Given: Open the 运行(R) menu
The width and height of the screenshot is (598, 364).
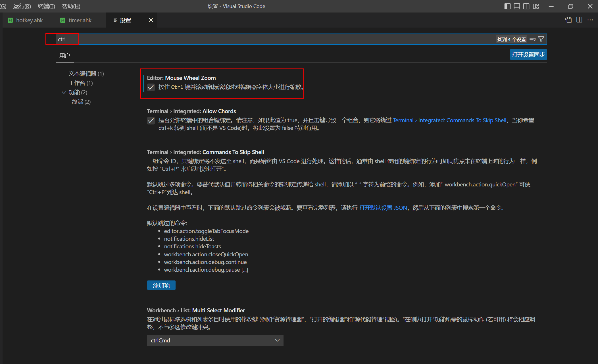Looking at the screenshot, I should coord(22,6).
